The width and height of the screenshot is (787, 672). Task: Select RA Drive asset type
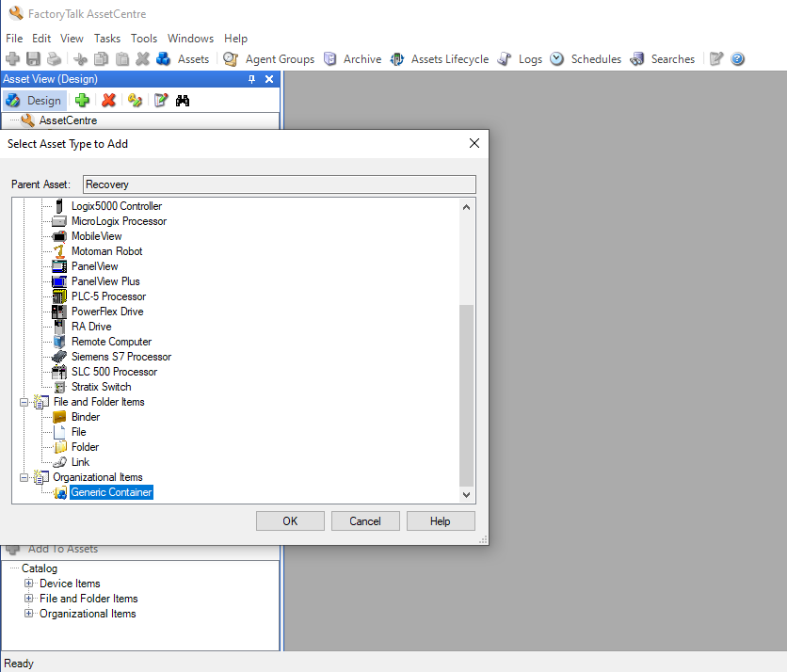[x=91, y=327]
